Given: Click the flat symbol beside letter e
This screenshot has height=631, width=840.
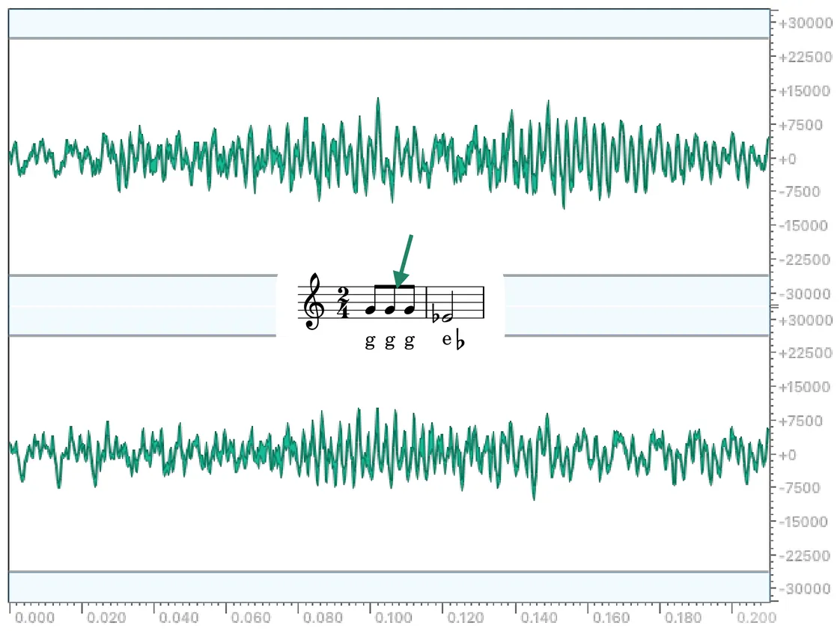Looking at the screenshot, I should [x=460, y=342].
